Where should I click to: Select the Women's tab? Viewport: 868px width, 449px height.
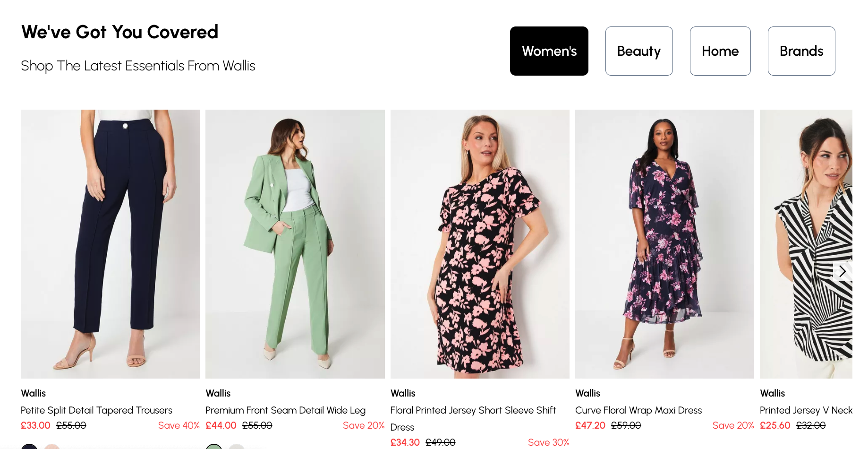pos(549,51)
